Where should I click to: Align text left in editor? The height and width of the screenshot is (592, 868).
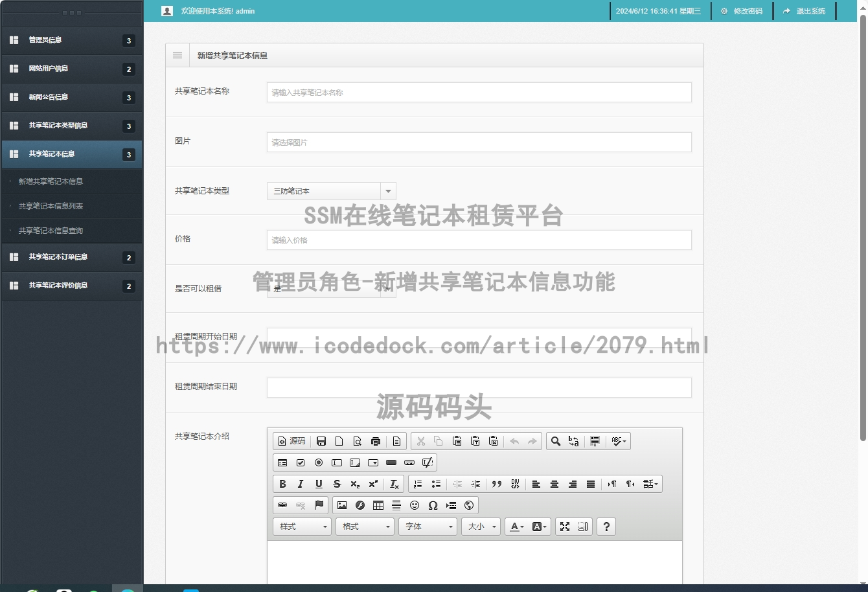(536, 484)
